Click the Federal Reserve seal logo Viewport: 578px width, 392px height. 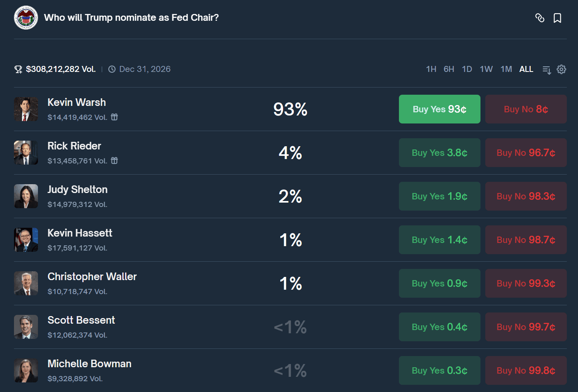pyautogui.click(x=26, y=18)
